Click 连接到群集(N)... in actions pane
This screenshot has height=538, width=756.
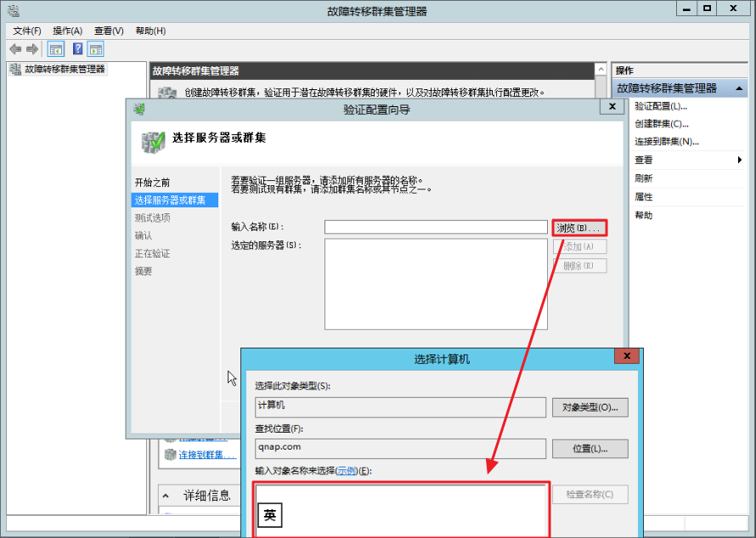click(666, 142)
